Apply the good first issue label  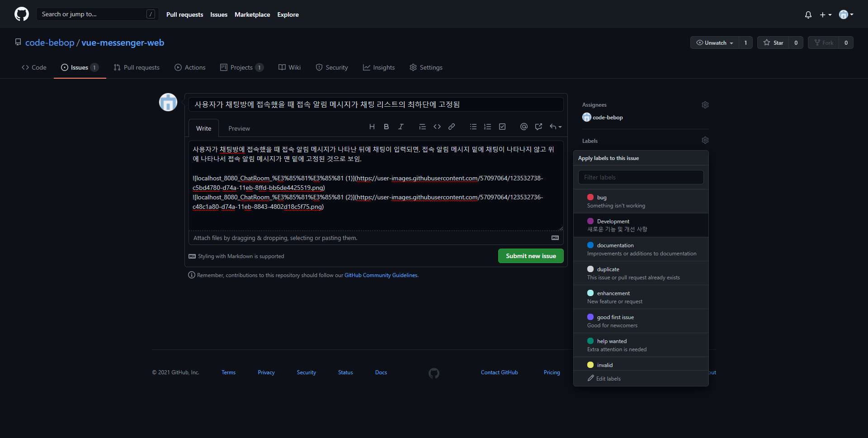pyautogui.click(x=641, y=321)
